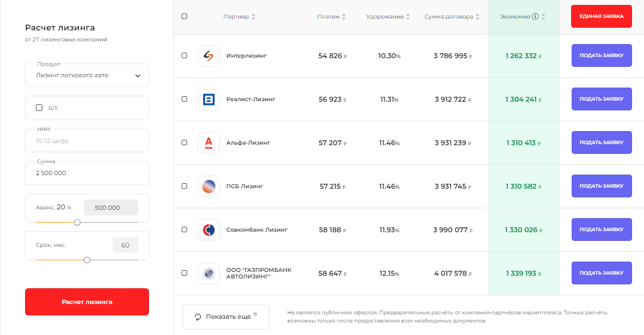Check the Интерлизинг row checkbox
644x335 pixels.
tap(184, 55)
